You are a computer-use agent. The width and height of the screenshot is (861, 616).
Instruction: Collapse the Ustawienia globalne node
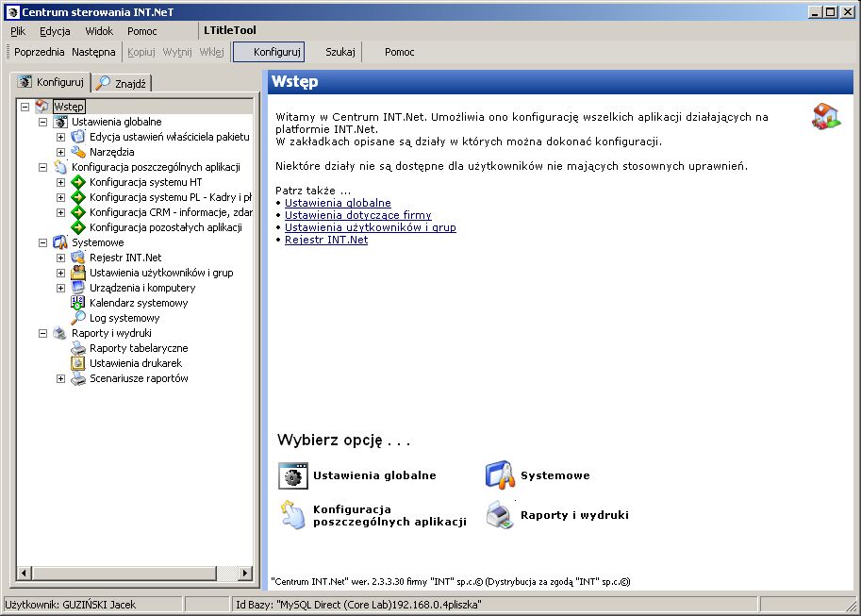coord(42,122)
